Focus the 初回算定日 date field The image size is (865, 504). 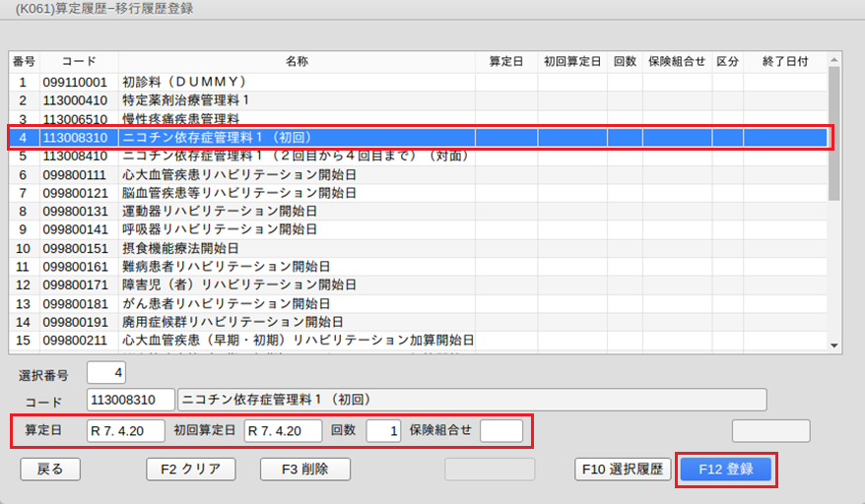284,431
